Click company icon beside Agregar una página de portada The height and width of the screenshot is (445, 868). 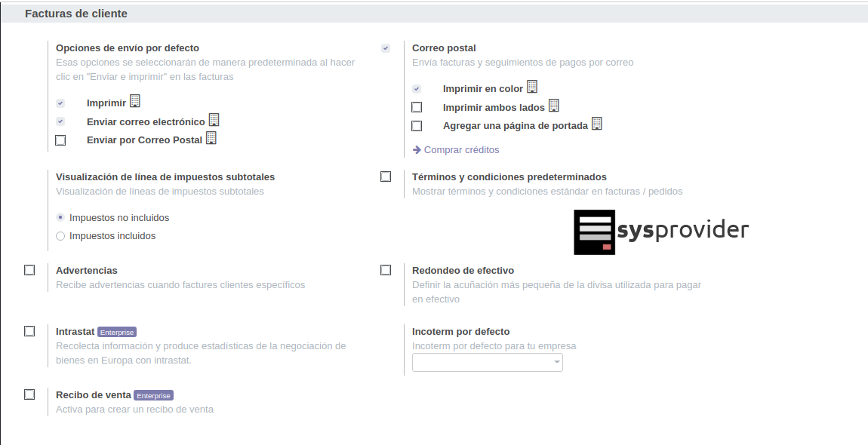click(x=597, y=124)
